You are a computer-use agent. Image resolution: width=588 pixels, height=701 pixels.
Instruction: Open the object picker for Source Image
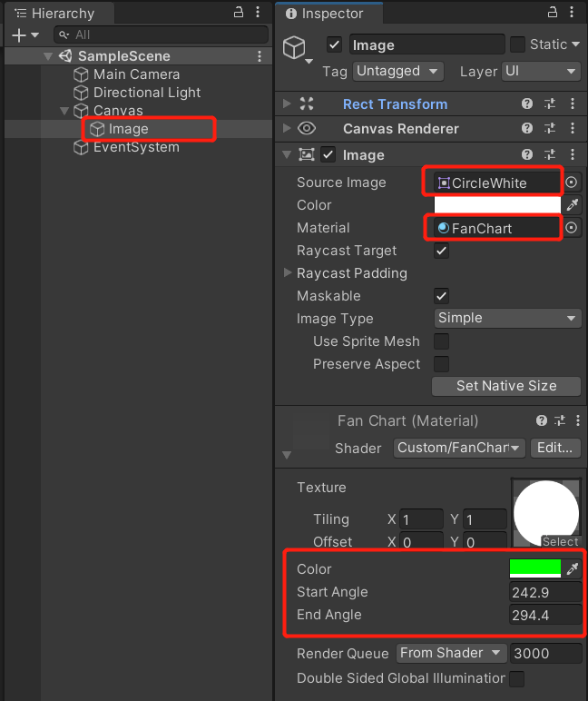(572, 183)
